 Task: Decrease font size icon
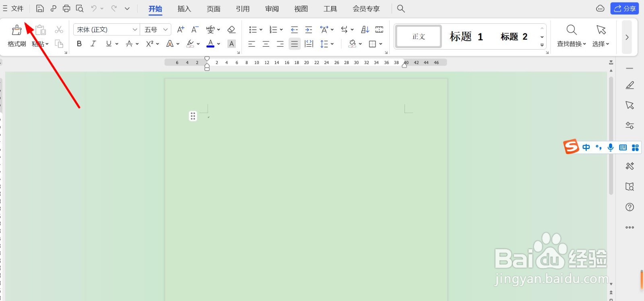tap(195, 29)
